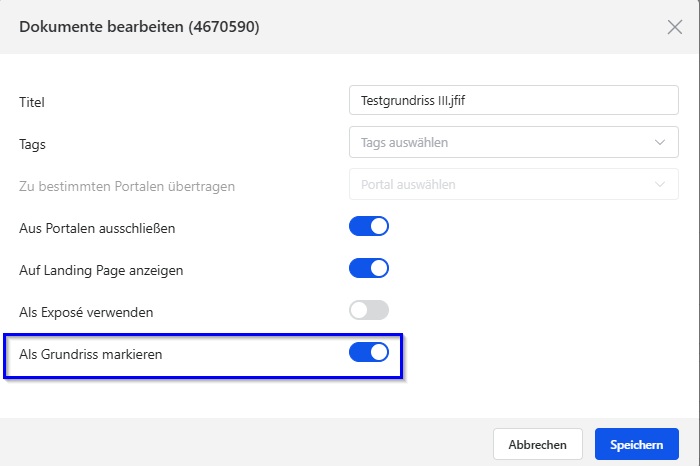The width and height of the screenshot is (700, 466).
Task: Click the chevron arrow in Portal field
Action: coord(660,185)
